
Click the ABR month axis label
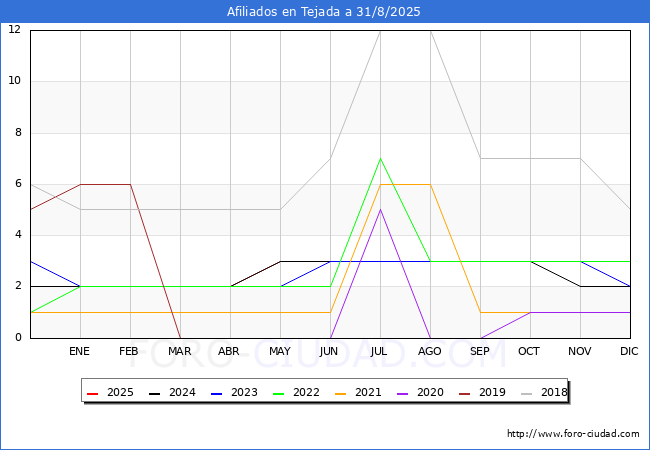click(229, 351)
